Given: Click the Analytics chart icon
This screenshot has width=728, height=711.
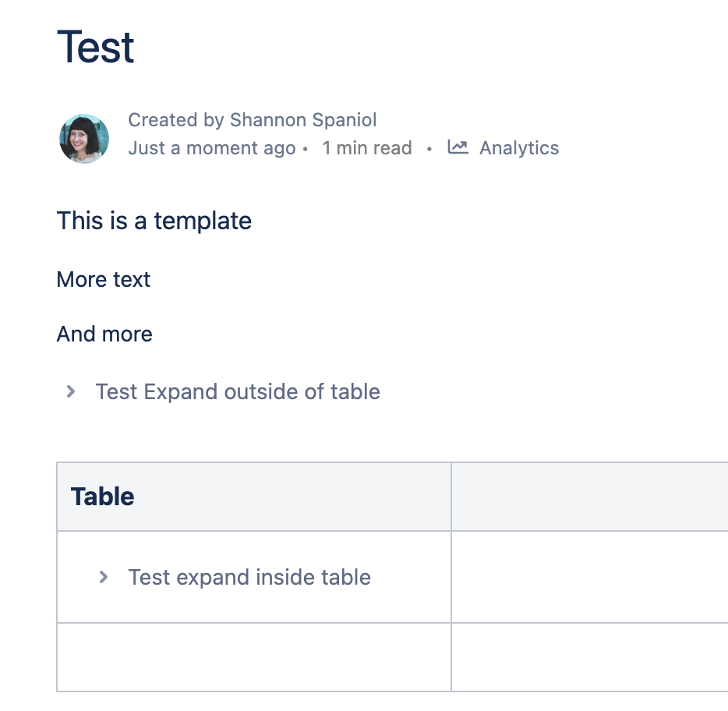Looking at the screenshot, I should 458,147.
